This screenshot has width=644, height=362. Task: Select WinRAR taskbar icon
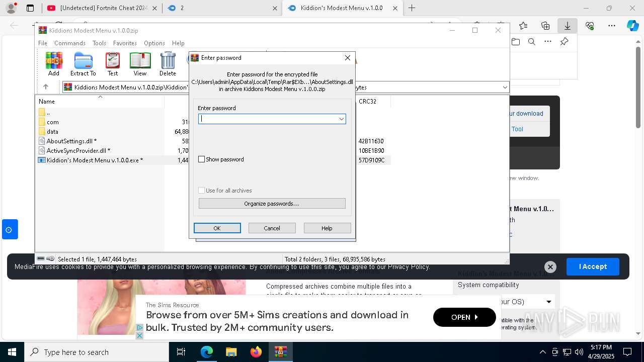click(x=280, y=352)
